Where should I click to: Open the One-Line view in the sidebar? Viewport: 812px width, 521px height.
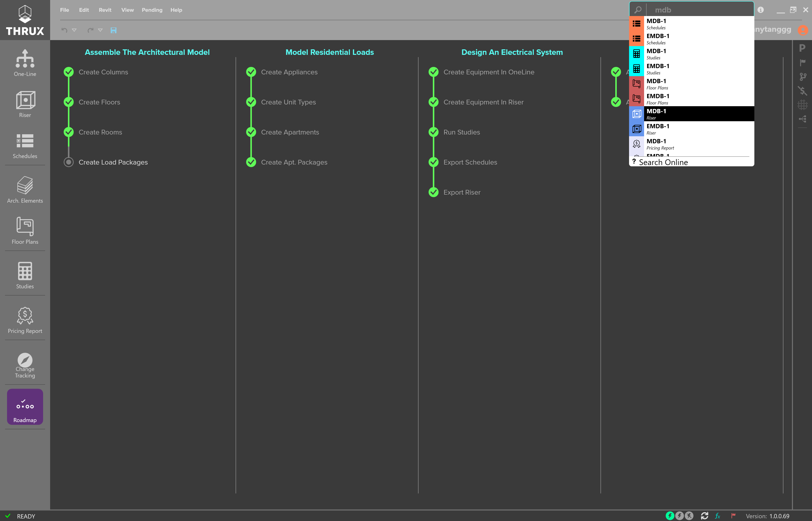[25, 63]
